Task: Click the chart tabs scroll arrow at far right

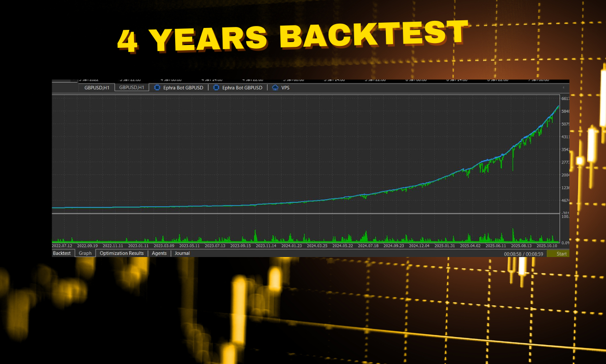Action: click(x=563, y=88)
